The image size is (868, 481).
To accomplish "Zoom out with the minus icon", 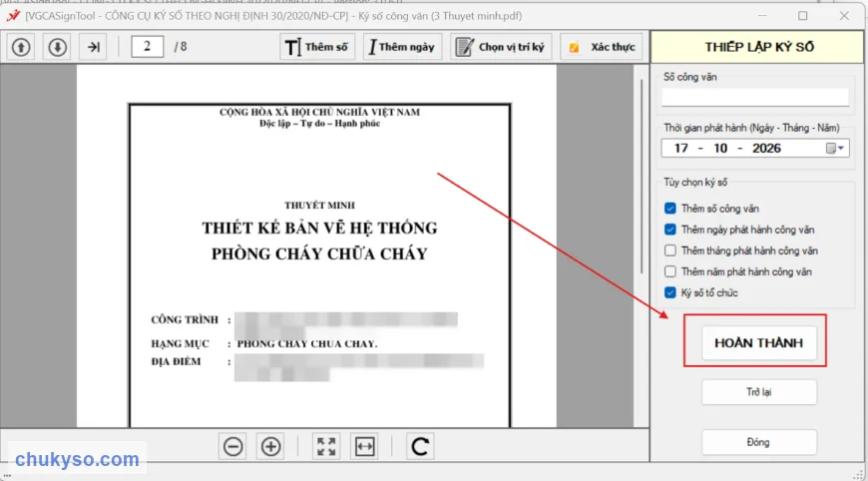I will (x=233, y=446).
